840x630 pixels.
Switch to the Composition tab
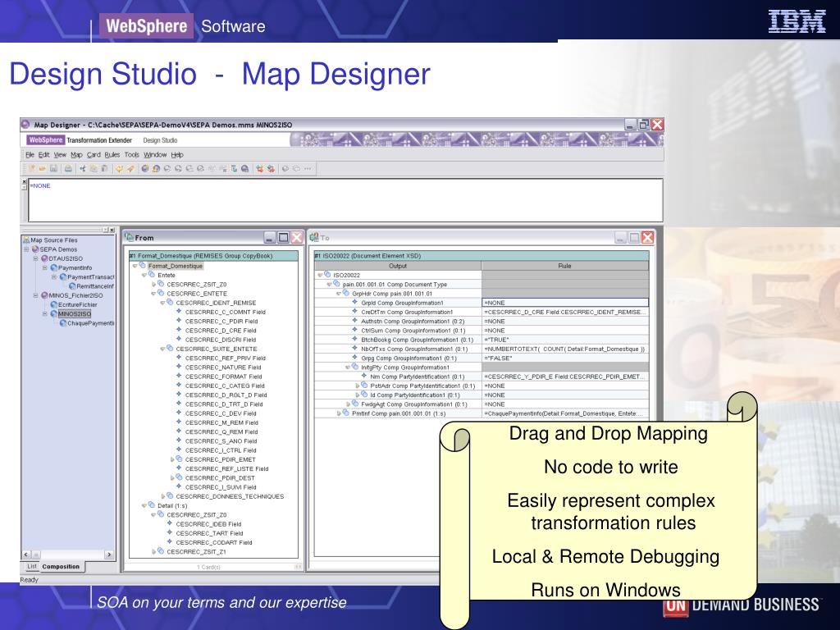[61, 567]
